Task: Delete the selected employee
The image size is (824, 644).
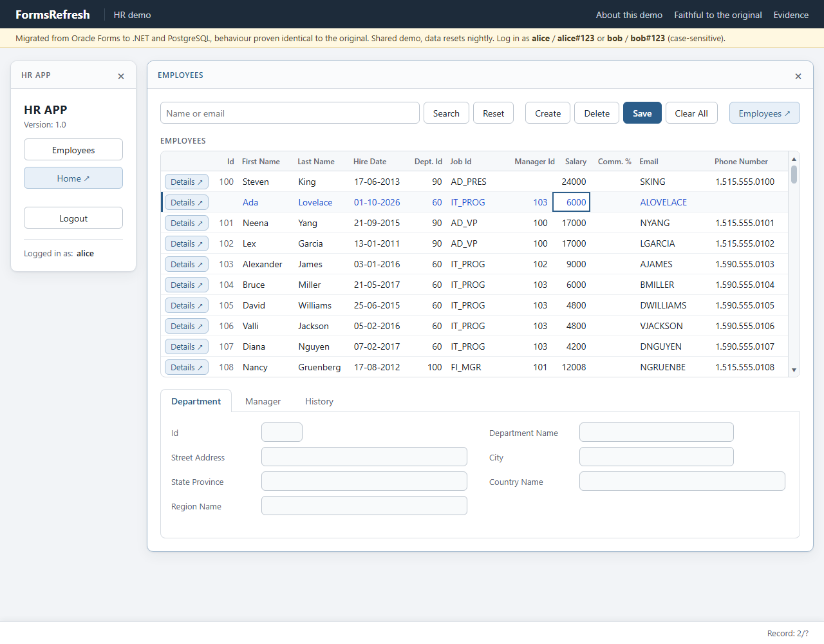Action: click(x=597, y=113)
